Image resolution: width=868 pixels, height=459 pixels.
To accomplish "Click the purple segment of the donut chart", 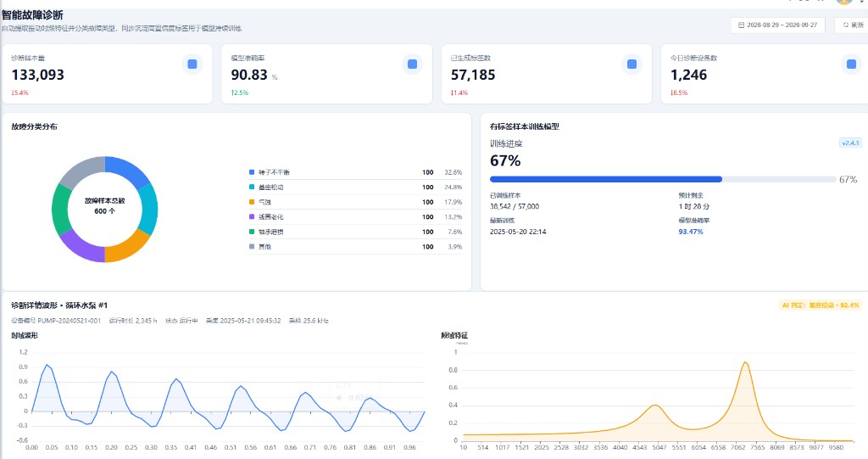I will tap(81, 247).
